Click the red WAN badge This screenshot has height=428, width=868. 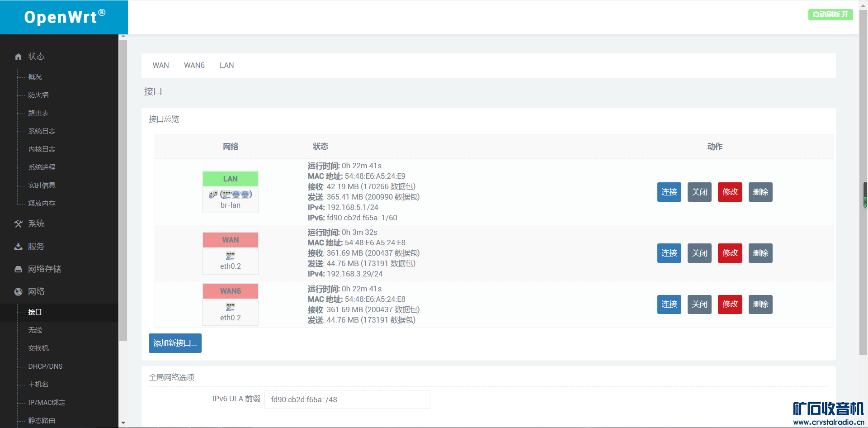coord(231,240)
